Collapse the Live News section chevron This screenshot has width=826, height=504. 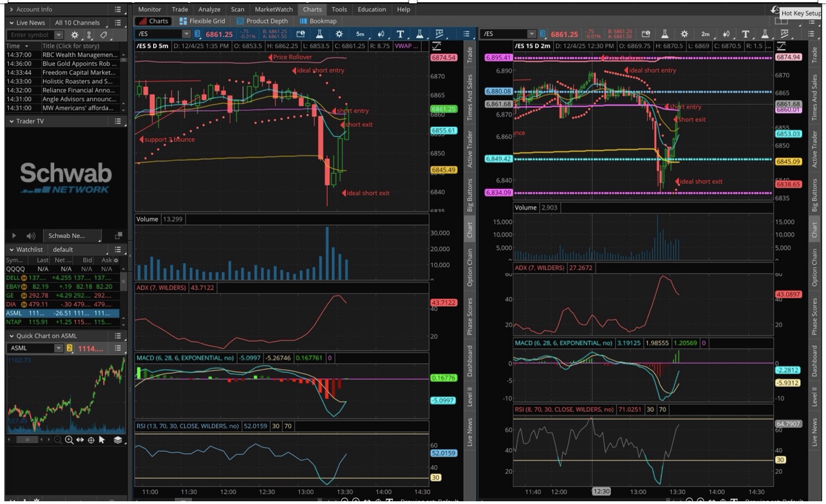pos(11,23)
